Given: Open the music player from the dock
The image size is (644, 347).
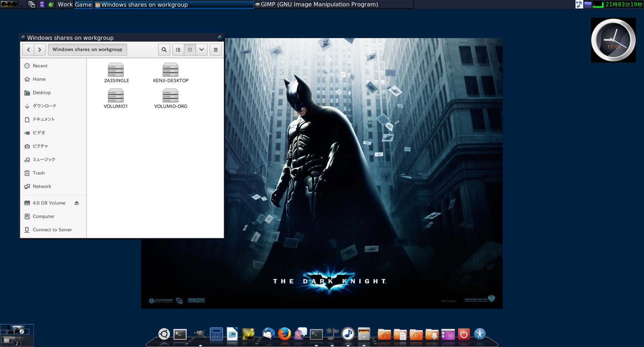Looking at the screenshot, I should tap(348, 334).
